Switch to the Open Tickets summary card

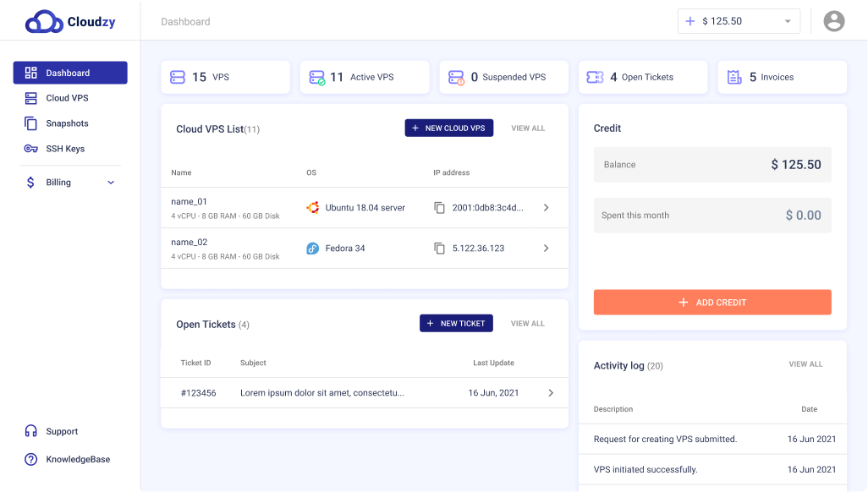[x=643, y=76]
